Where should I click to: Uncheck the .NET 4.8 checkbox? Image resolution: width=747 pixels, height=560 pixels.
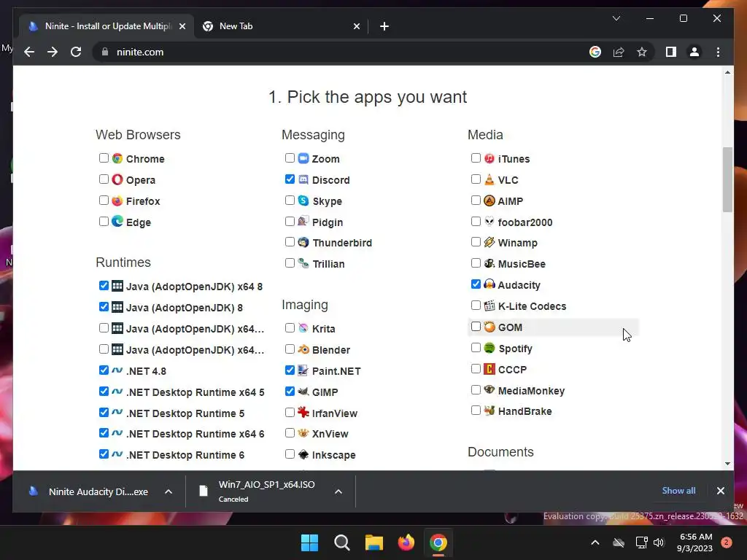(104, 370)
